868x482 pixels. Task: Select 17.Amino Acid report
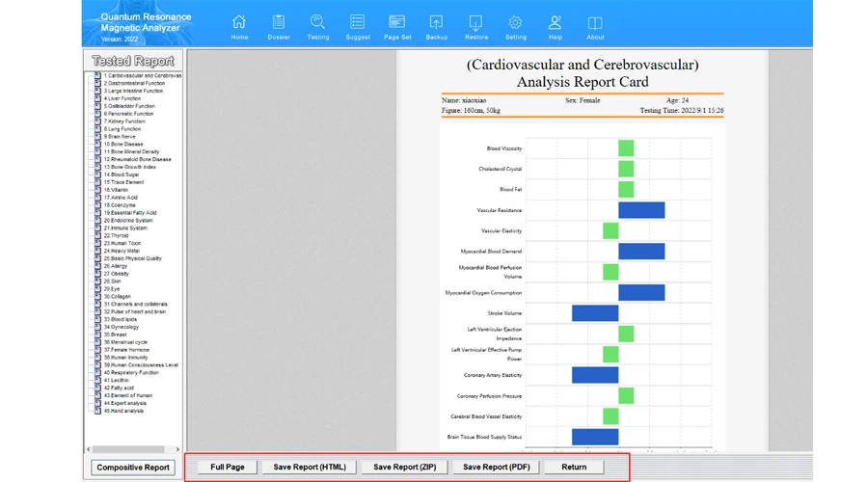(x=121, y=197)
